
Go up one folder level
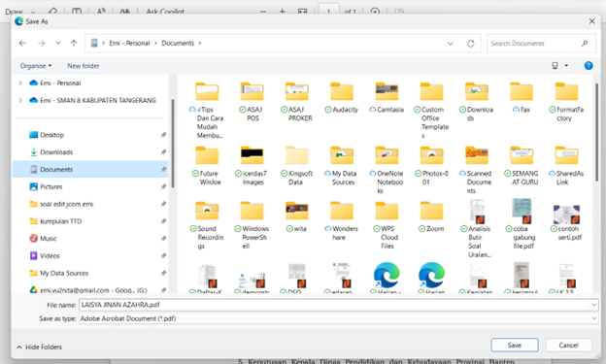click(x=74, y=44)
